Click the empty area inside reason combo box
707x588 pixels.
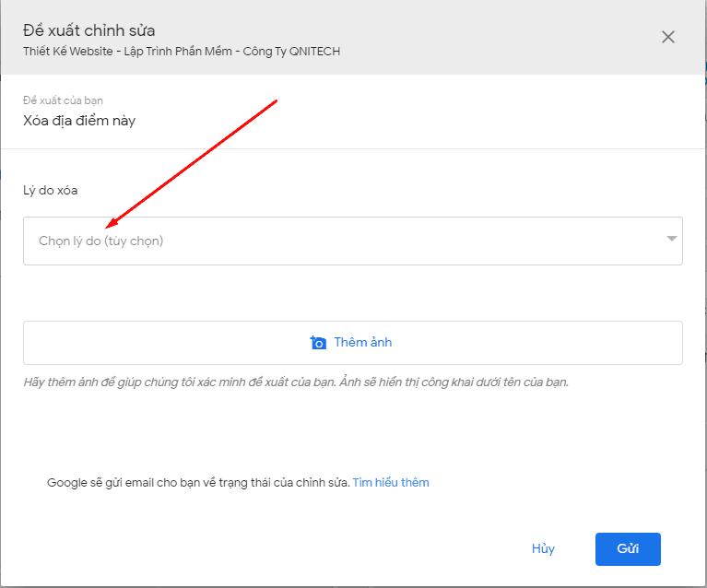(x=415, y=241)
